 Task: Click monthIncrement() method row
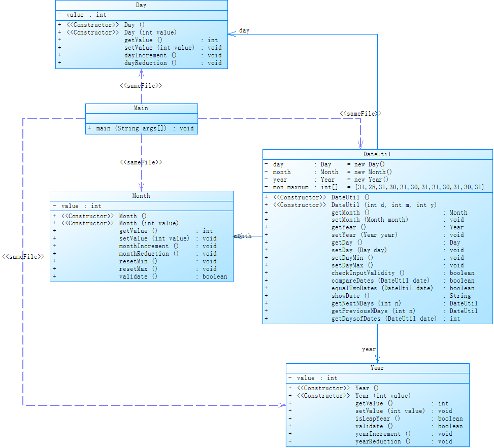pos(135,246)
